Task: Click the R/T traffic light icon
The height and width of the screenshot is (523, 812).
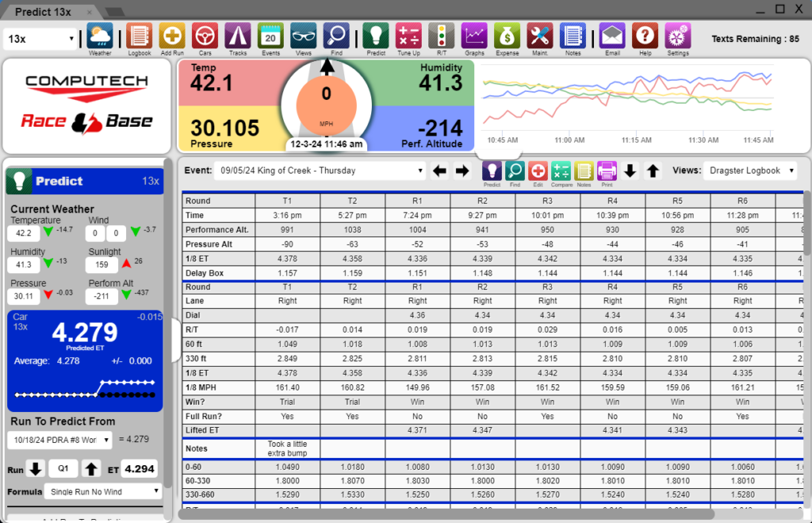Action: [441, 37]
